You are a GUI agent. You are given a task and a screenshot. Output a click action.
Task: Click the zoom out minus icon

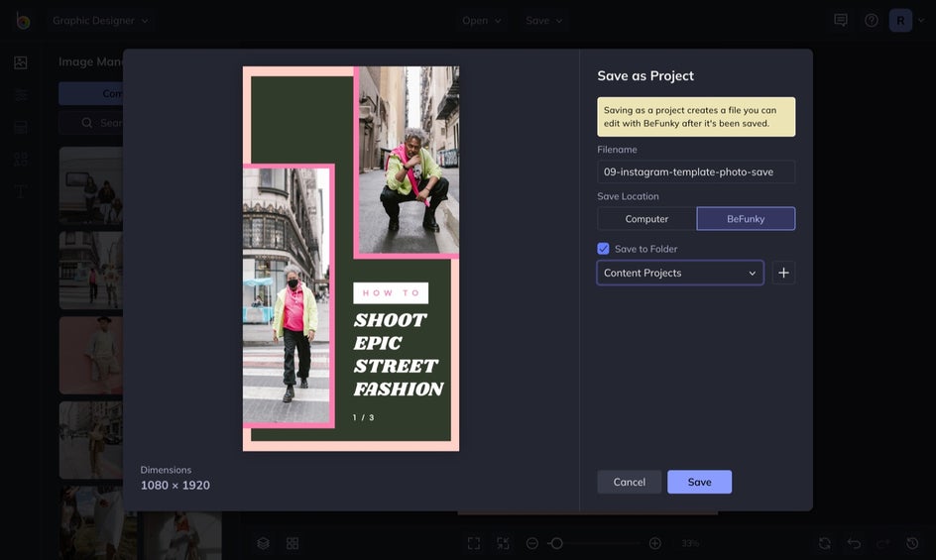(532, 543)
